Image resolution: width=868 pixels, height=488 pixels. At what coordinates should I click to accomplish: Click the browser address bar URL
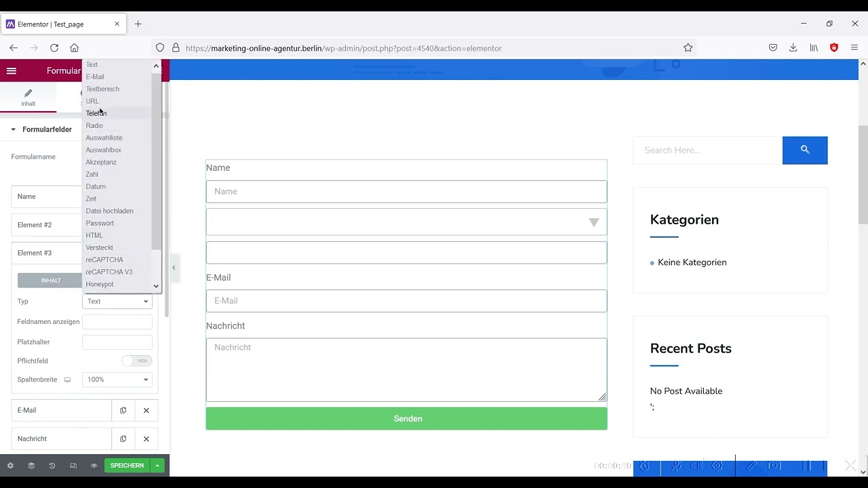[343, 48]
